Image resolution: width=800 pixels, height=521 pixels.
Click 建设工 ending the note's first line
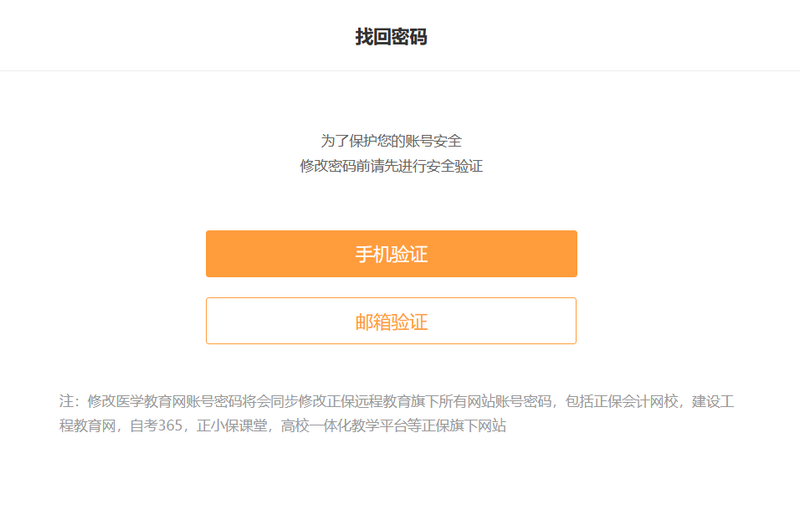coord(714,401)
